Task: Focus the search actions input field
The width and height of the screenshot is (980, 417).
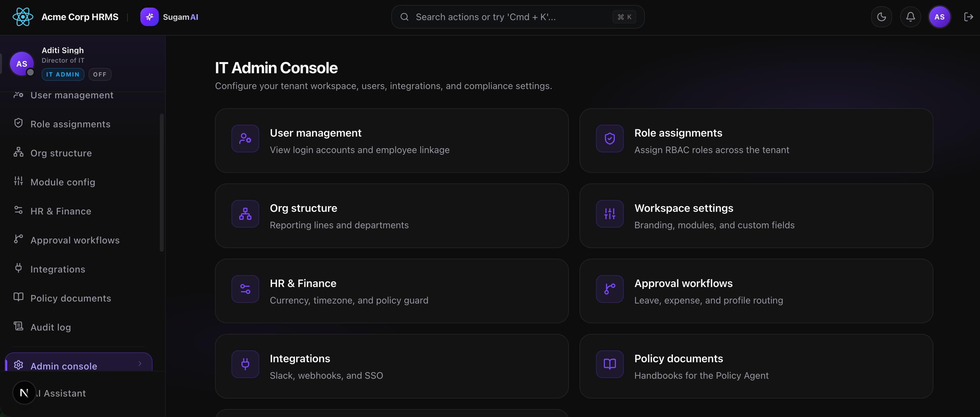Action: (518, 17)
